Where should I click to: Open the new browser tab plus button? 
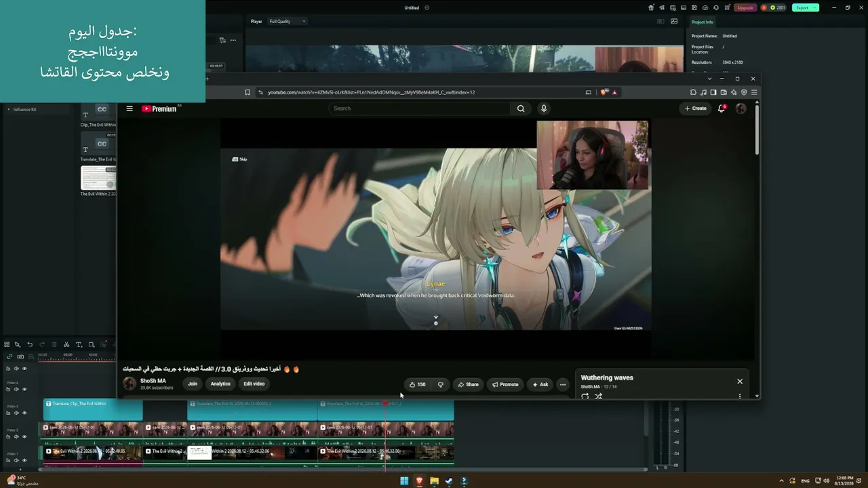coord(208,79)
